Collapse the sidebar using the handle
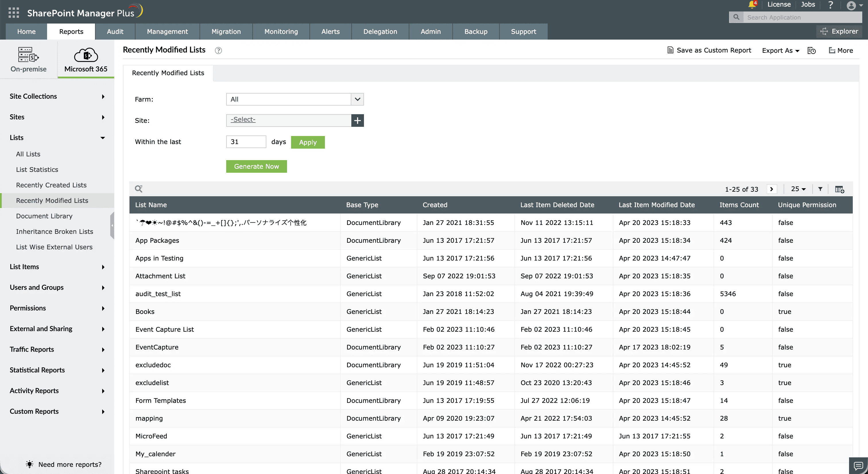The width and height of the screenshot is (868, 474). (112, 225)
